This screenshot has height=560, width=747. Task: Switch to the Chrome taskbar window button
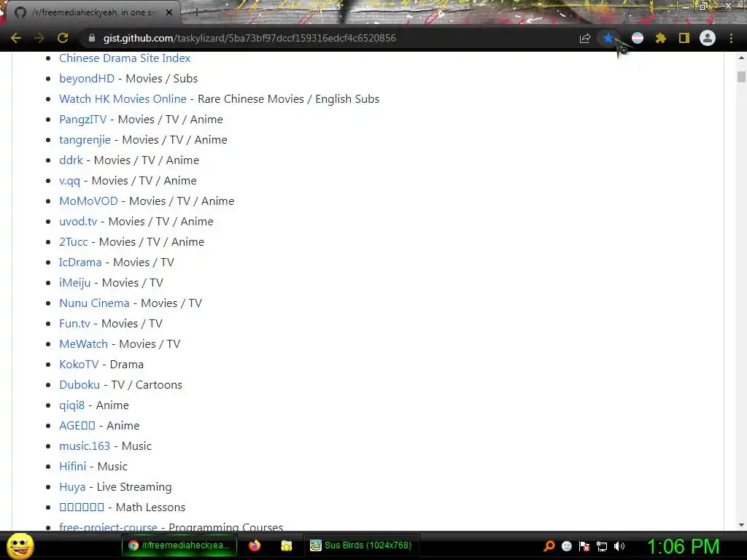179,545
